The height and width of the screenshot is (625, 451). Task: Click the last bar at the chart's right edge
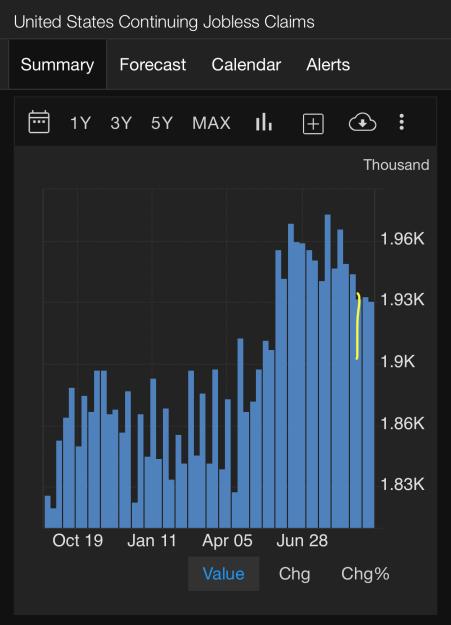pyautogui.click(x=371, y=415)
